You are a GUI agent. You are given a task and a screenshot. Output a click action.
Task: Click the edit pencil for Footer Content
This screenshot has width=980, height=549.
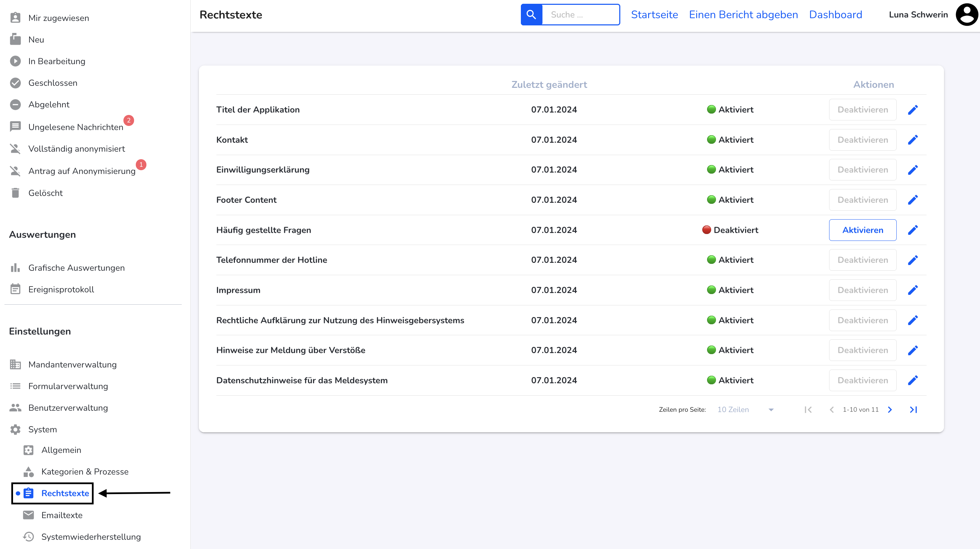click(x=913, y=200)
